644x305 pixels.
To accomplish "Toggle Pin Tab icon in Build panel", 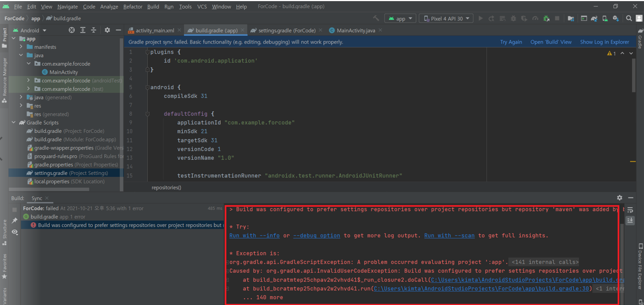I will [x=15, y=221].
